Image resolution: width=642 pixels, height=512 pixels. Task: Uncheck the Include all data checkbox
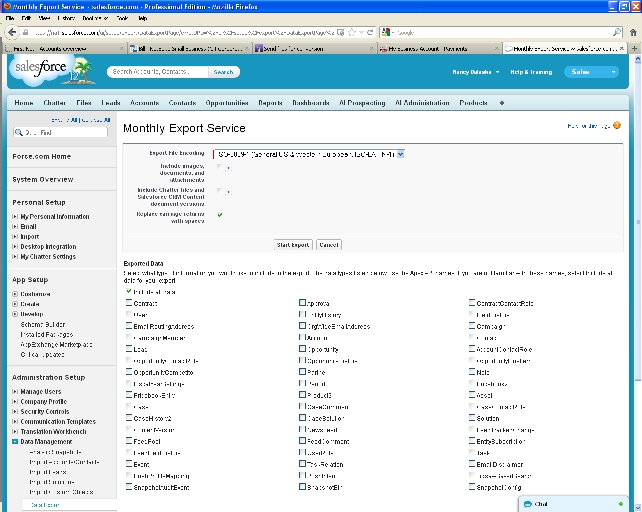(x=129, y=291)
